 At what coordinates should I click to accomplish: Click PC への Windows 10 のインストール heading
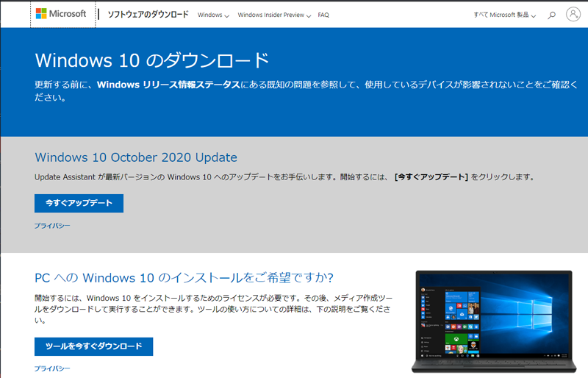184,278
